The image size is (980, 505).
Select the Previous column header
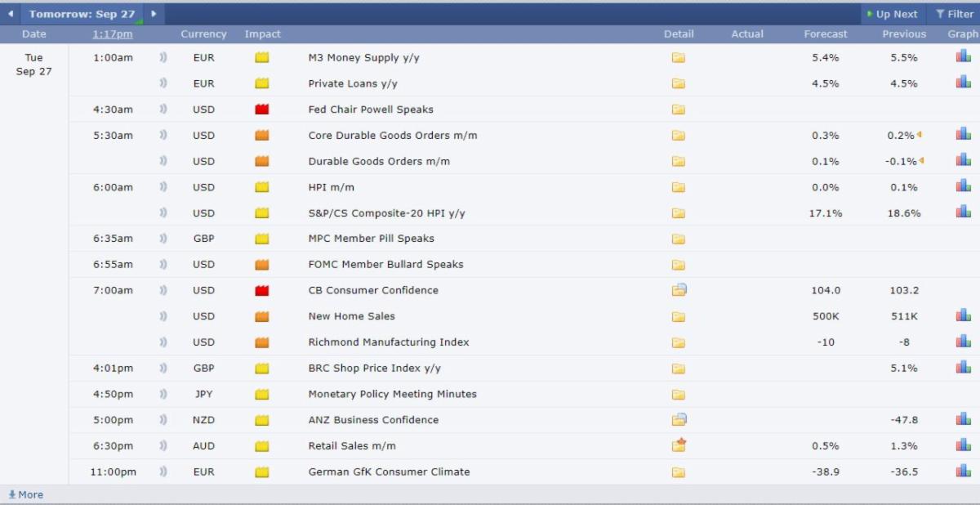[904, 34]
